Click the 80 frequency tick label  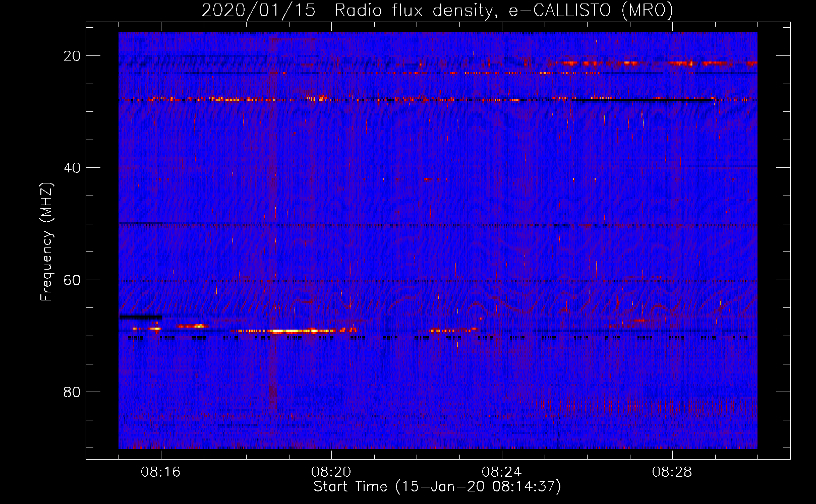click(72, 392)
